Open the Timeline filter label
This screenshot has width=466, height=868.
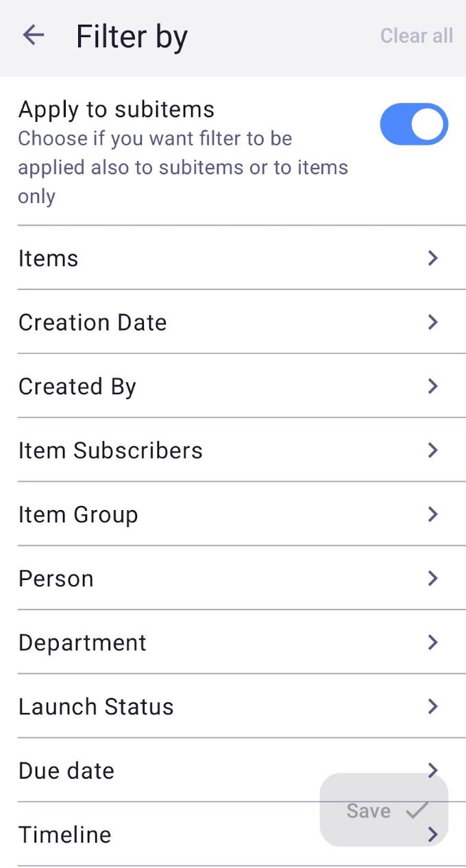(x=64, y=834)
